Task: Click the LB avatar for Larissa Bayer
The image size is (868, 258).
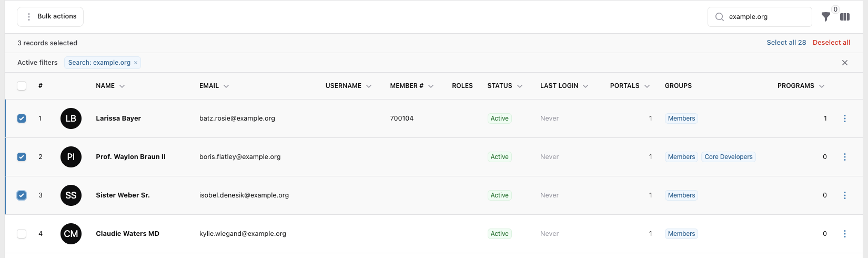Action: point(71,118)
